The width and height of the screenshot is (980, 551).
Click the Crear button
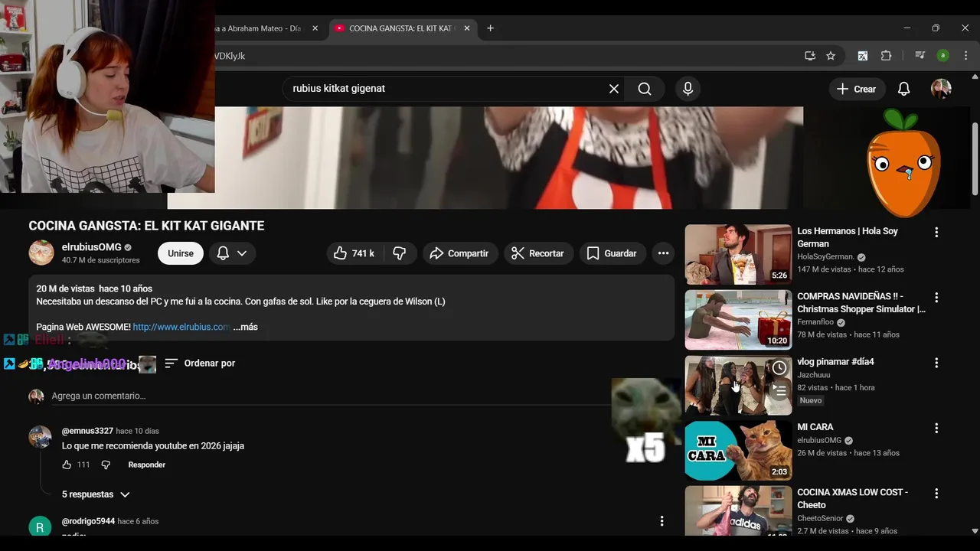(857, 89)
